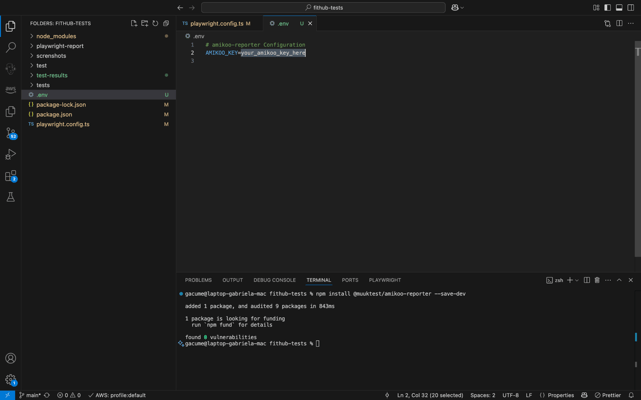
Task: Open the AWS toolkit sidebar icon
Action: pos(11,90)
